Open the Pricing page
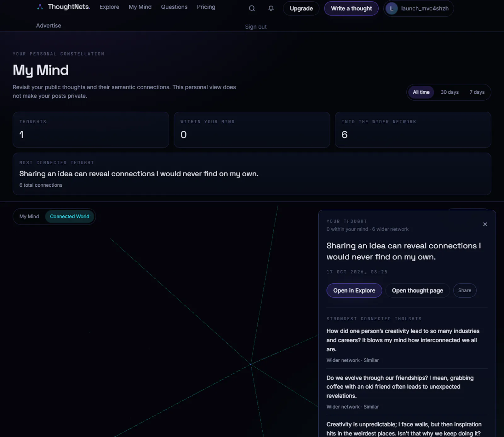The width and height of the screenshot is (504, 437). pos(206,7)
